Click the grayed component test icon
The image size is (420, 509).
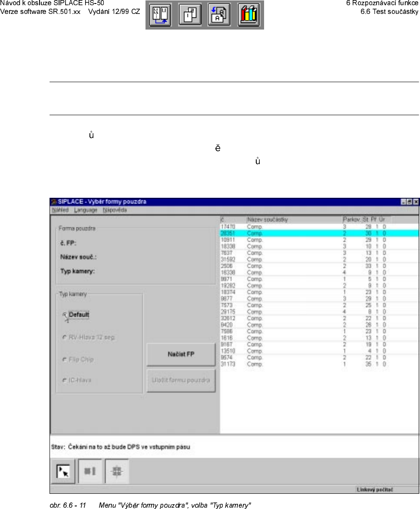tap(90, 471)
